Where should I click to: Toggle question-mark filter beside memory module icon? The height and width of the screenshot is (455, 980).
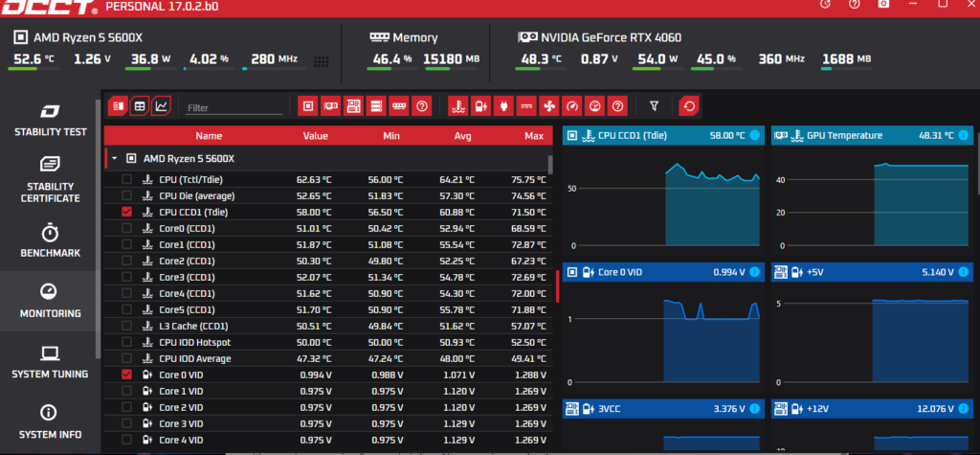click(422, 105)
